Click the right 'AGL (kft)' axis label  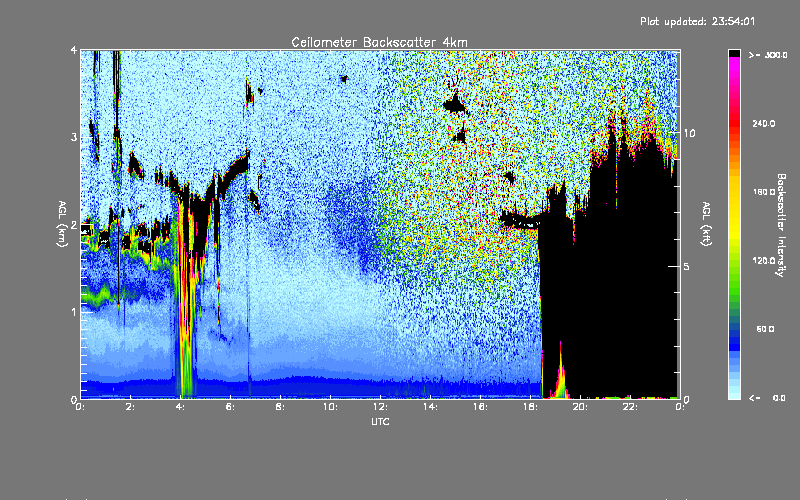(706, 224)
